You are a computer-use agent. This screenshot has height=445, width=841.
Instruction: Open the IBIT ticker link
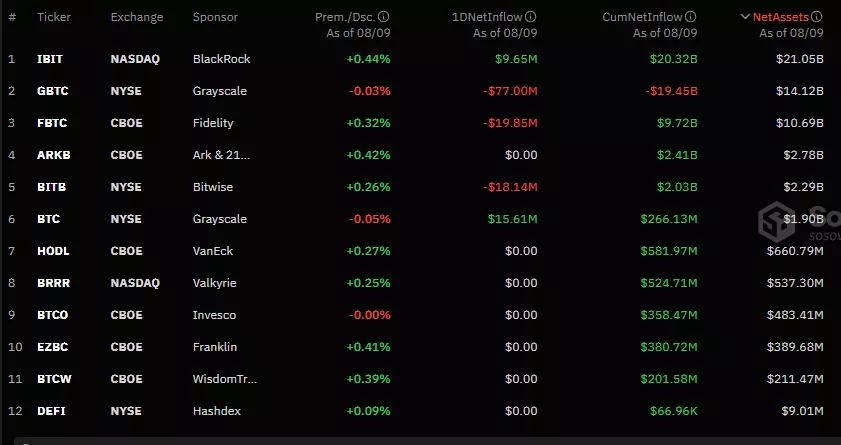49,59
